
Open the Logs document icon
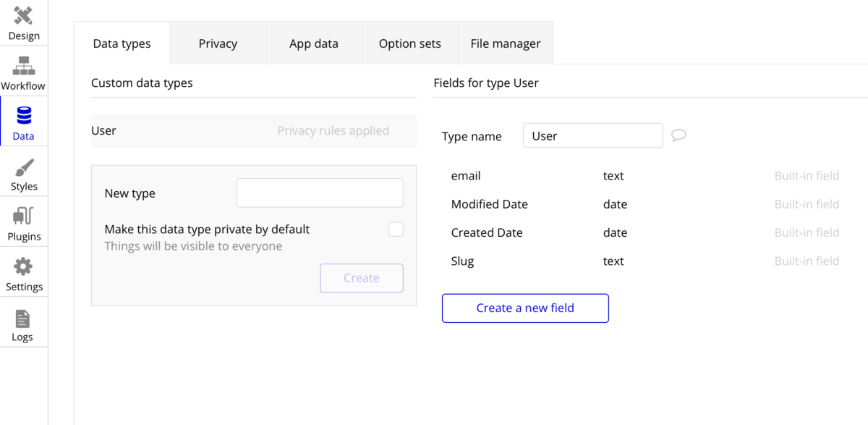(x=23, y=319)
